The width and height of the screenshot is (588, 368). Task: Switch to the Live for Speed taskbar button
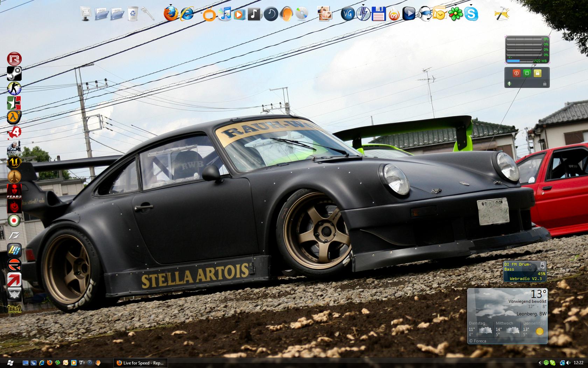click(140, 363)
